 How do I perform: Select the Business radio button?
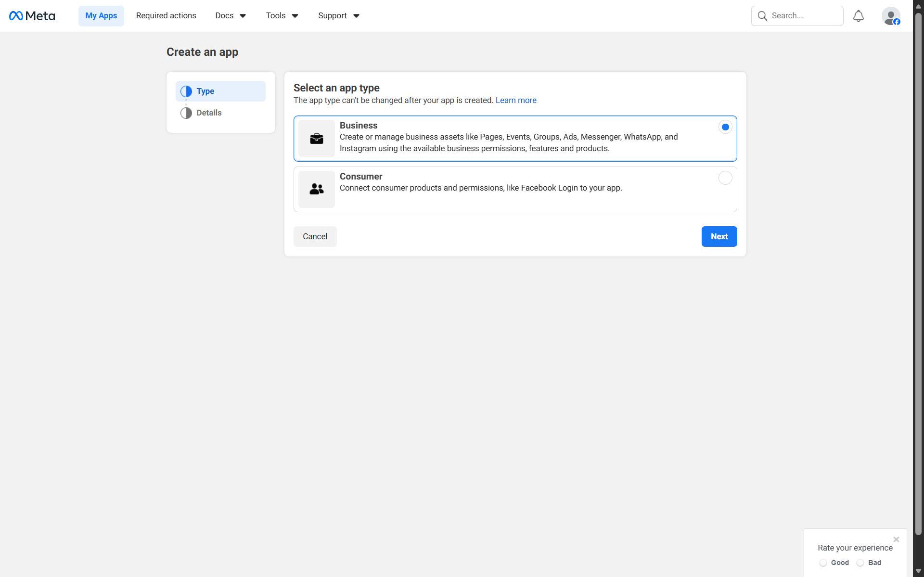tap(725, 127)
